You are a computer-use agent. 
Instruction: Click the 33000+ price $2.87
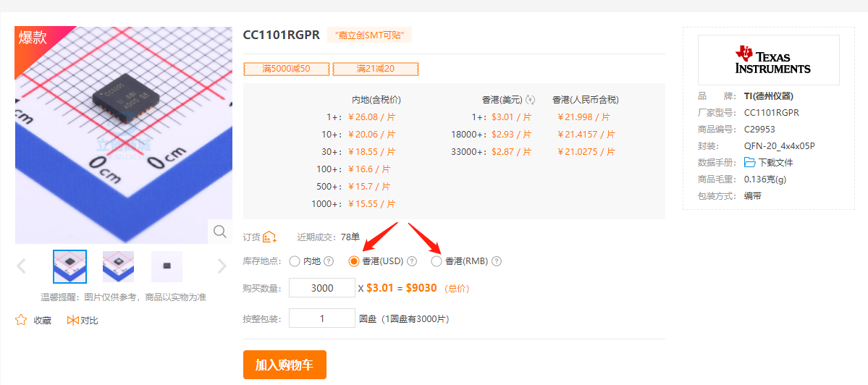[512, 151]
